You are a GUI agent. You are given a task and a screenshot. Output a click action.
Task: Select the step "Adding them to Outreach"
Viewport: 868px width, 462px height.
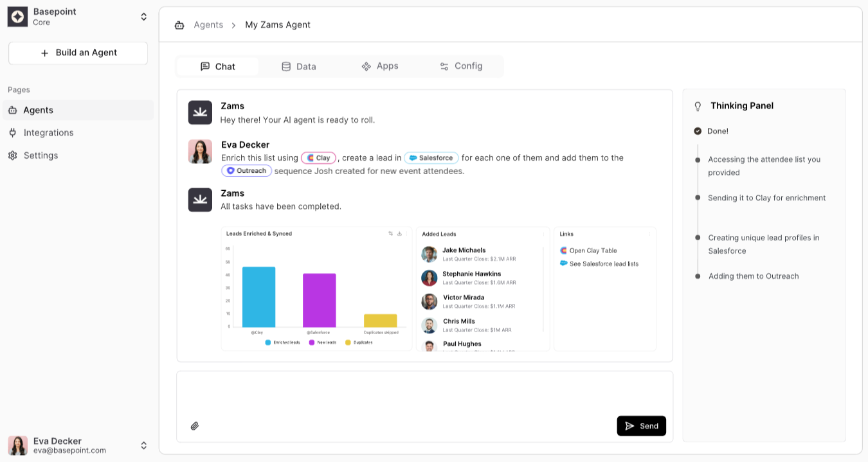pos(754,276)
